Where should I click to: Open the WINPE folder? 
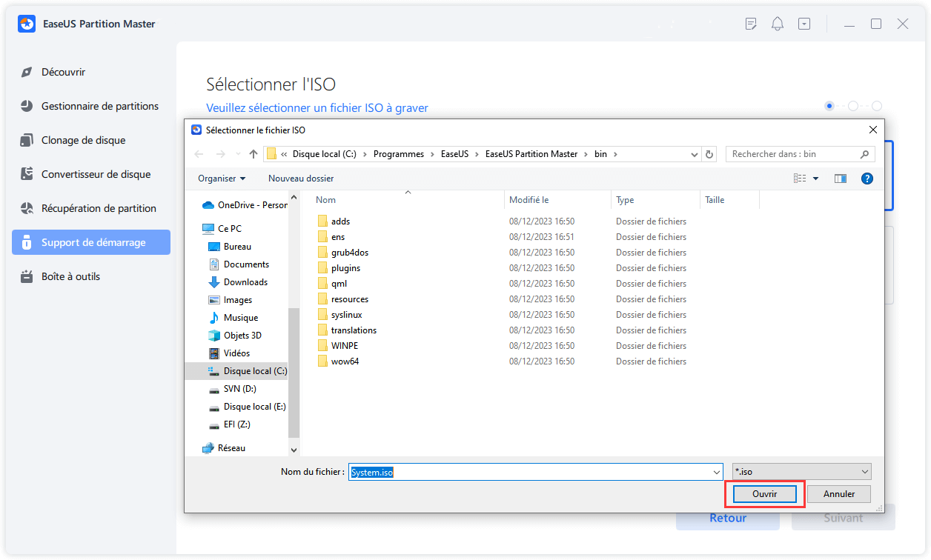tap(345, 346)
